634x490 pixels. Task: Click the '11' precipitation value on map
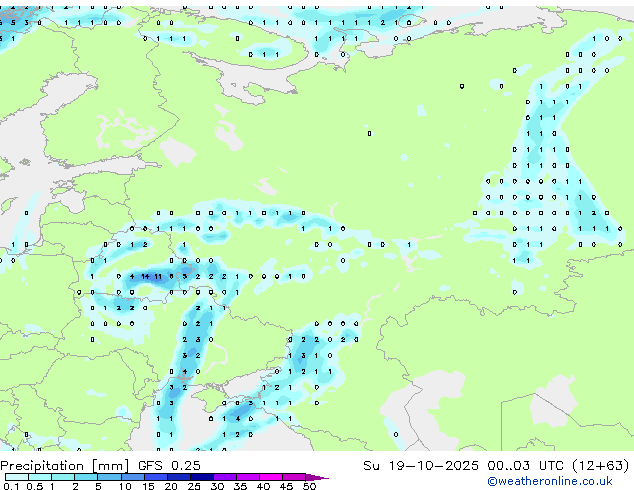[158, 277]
